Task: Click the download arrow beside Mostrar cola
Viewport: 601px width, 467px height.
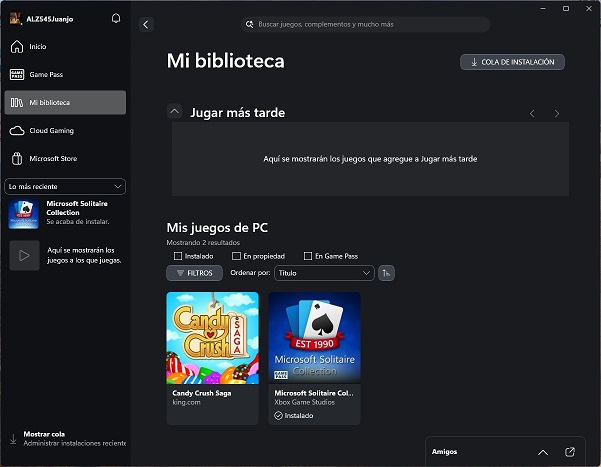Action: click(x=13, y=439)
